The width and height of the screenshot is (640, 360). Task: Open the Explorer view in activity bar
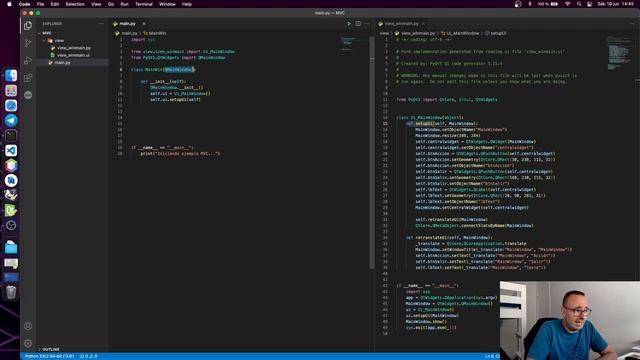pyautogui.click(x=28, y=26)
